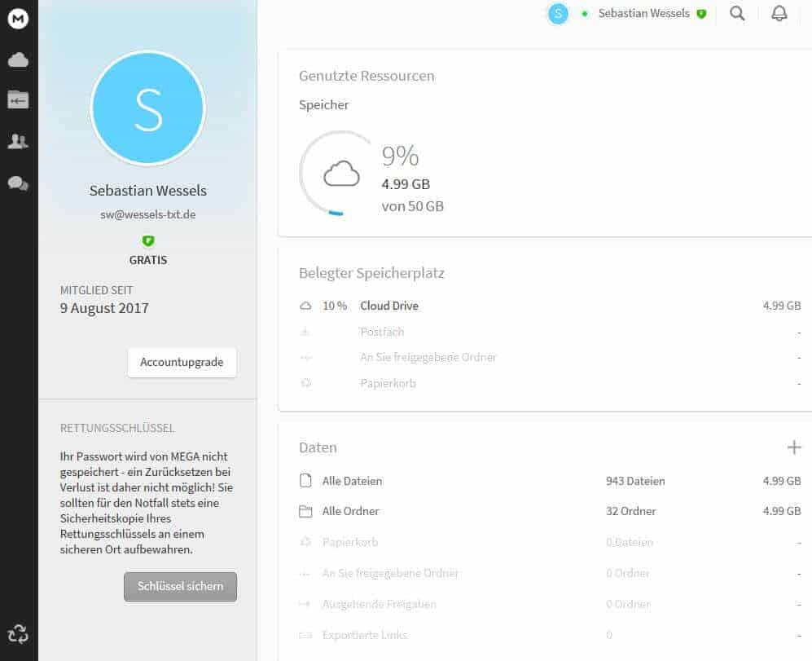Open the contacts sidebar icon
Screen dimensions: 812x661
click(18, 141)
